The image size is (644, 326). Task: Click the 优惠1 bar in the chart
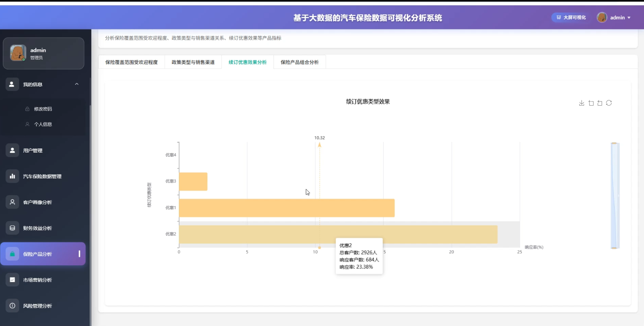(x=287, y=208)
